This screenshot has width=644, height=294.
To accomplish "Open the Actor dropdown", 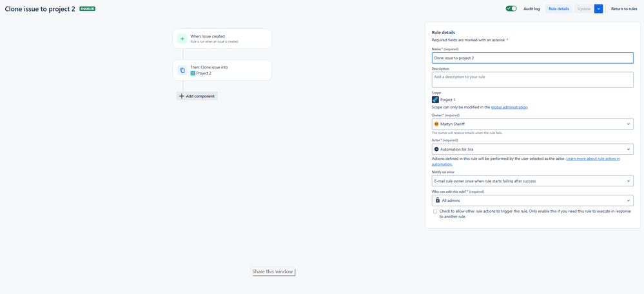I will point(532,149).
